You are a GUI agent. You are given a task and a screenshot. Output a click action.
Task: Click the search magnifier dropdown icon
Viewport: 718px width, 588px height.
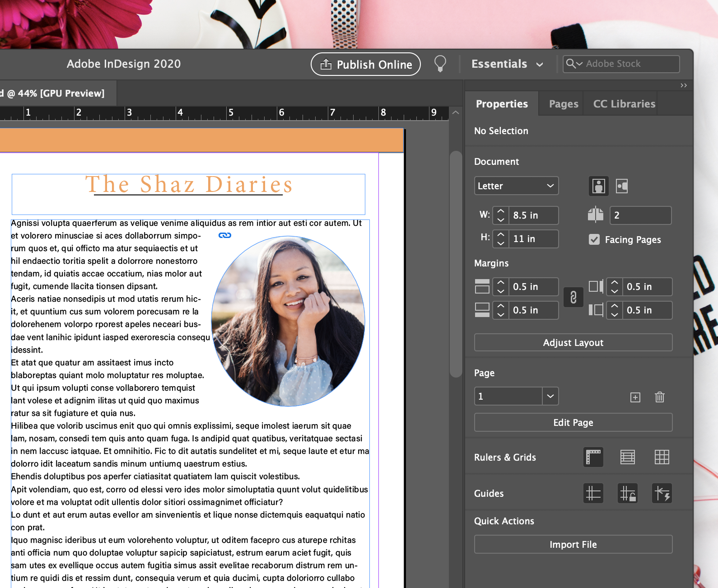click(x=574, y=64)
